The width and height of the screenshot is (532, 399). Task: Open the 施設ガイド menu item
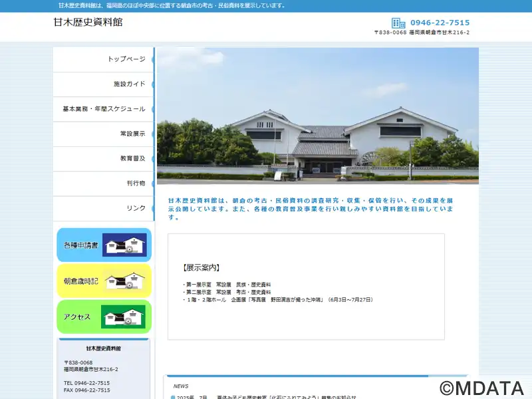point(104,84)
